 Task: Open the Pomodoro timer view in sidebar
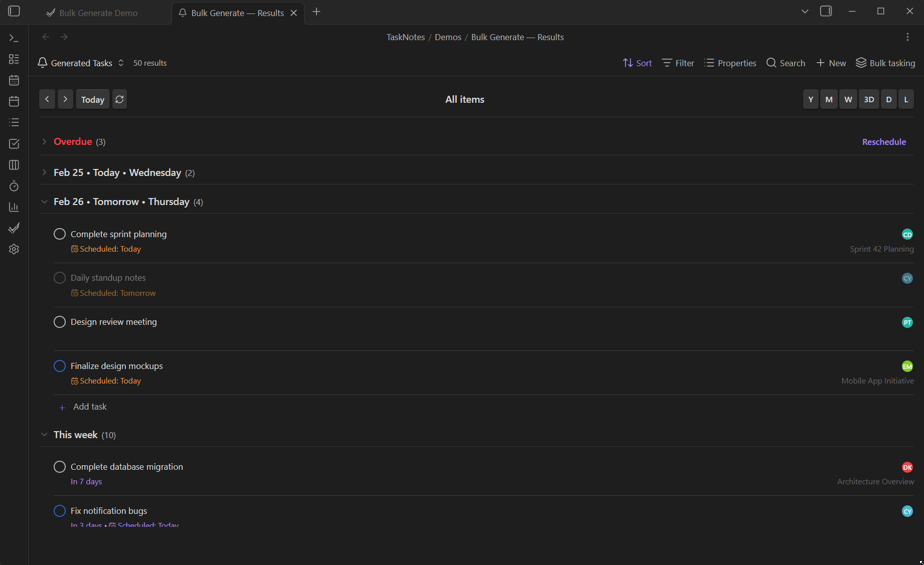point(14,186)
